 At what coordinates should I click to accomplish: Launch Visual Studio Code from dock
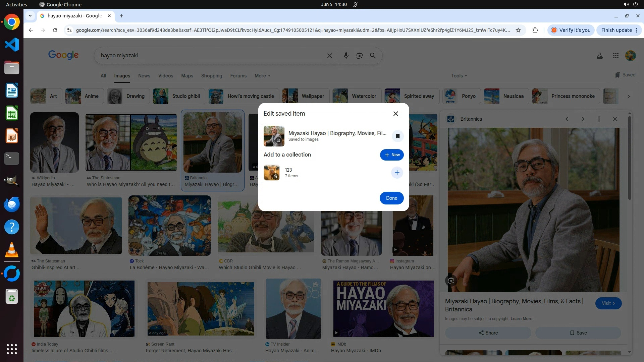(x=12, y=45)
